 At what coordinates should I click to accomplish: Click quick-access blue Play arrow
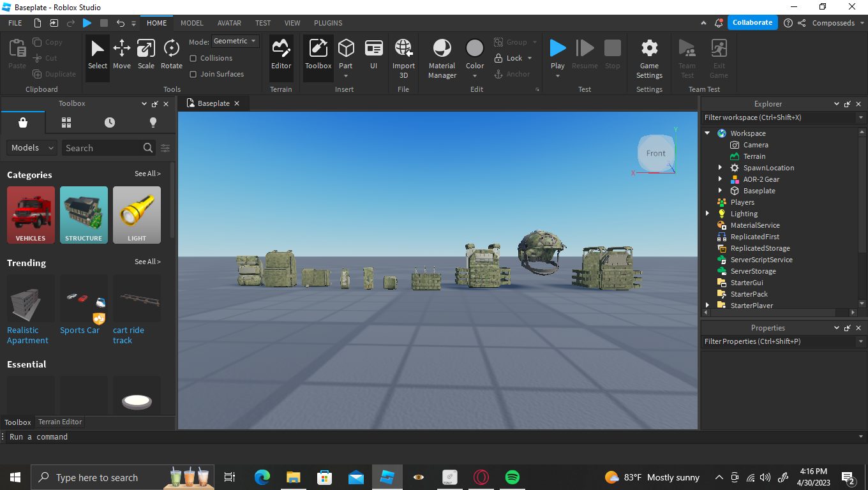point(87,23)
